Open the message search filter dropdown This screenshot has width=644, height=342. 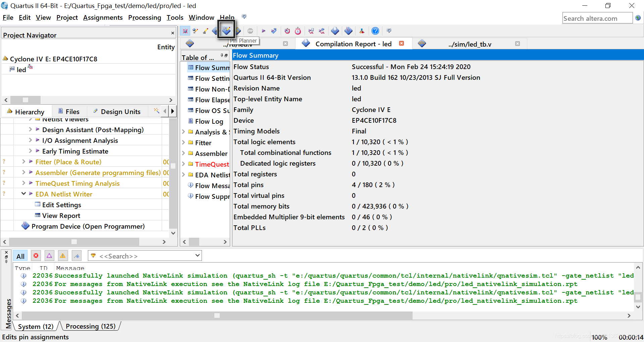[198, 255]
